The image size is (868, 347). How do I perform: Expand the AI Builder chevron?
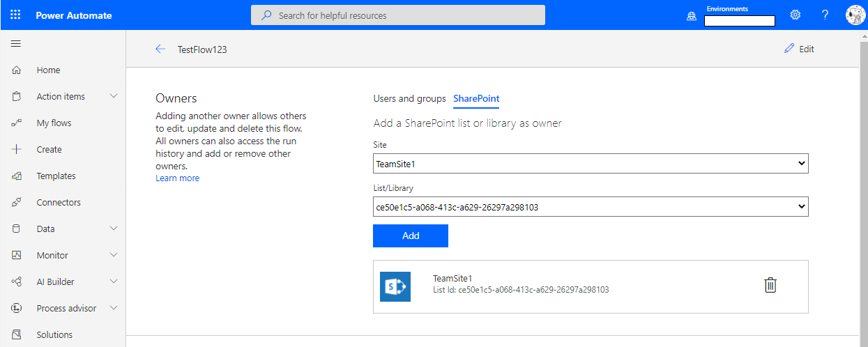click(114, 282)
